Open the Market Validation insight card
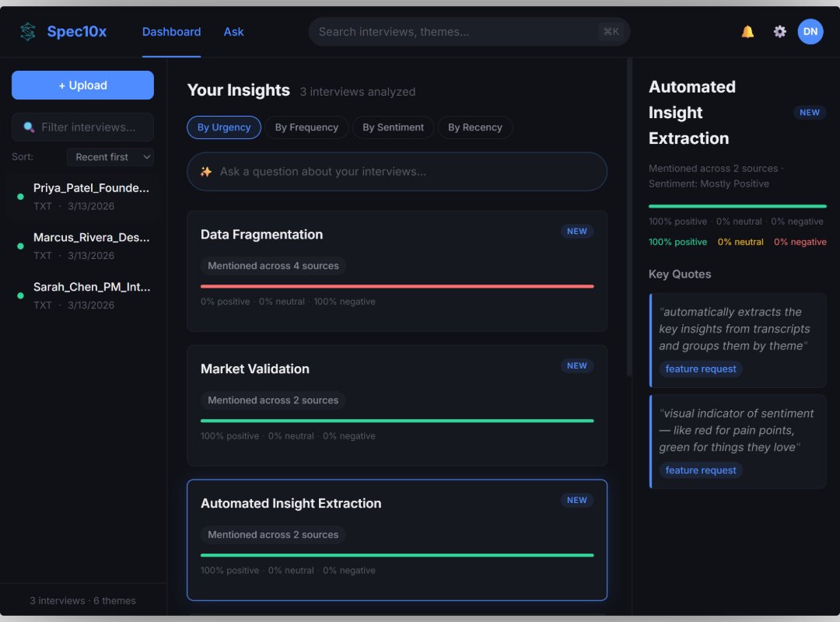 [397, 369]
